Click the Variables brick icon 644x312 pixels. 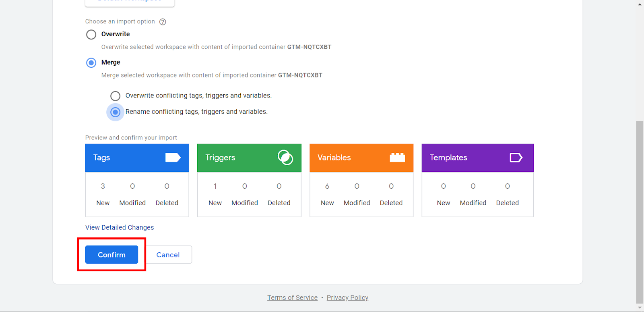click(397, 158)
